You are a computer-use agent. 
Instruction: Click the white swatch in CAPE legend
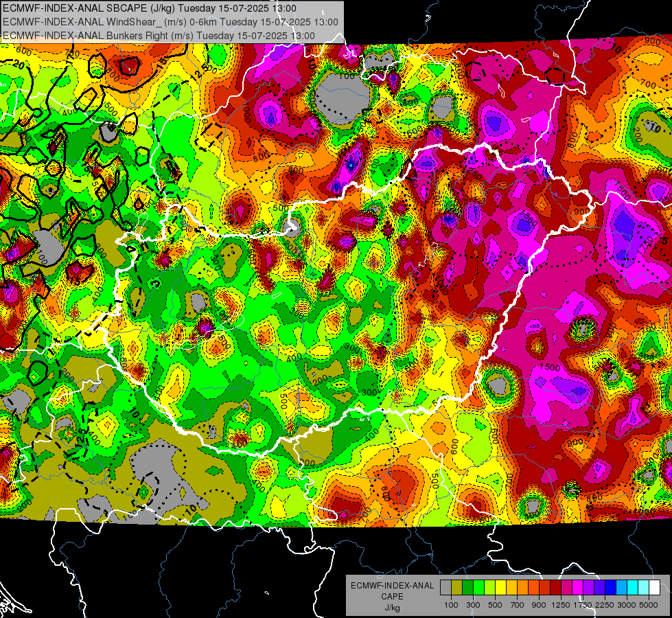pyautogui.click(x=655, y=587)
